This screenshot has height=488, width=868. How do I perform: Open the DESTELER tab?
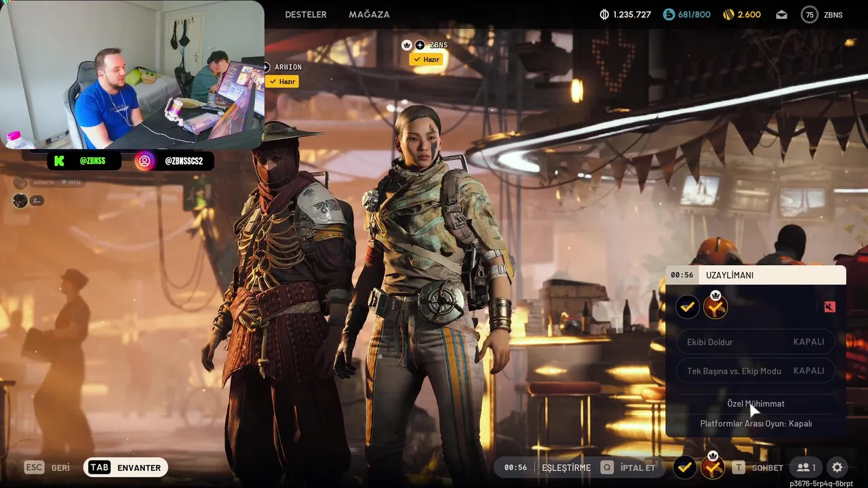[x=305, y=14]
